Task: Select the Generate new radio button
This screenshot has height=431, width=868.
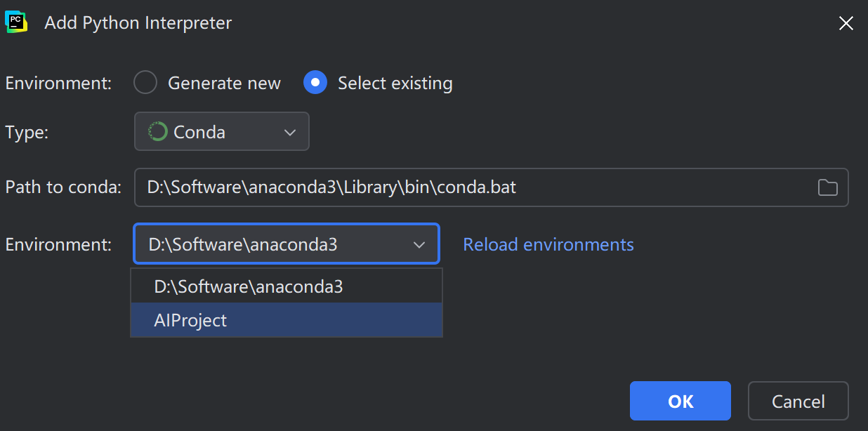Action: click(145, 83)
